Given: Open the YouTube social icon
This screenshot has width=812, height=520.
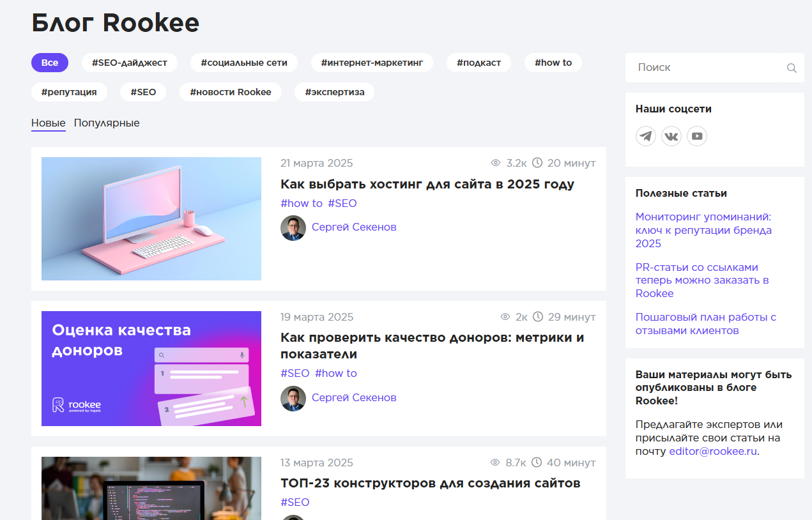Looking at the screenshot, I should (697, 136).
